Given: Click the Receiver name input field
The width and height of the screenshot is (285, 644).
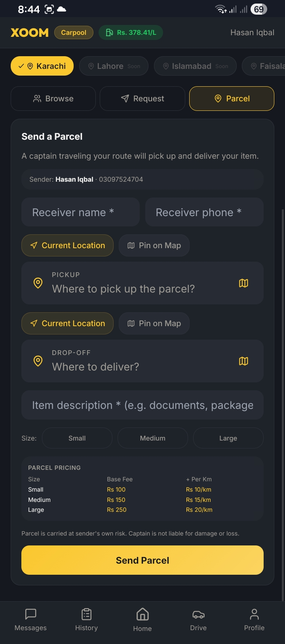Looking at the screenshot, I should 80,212.
